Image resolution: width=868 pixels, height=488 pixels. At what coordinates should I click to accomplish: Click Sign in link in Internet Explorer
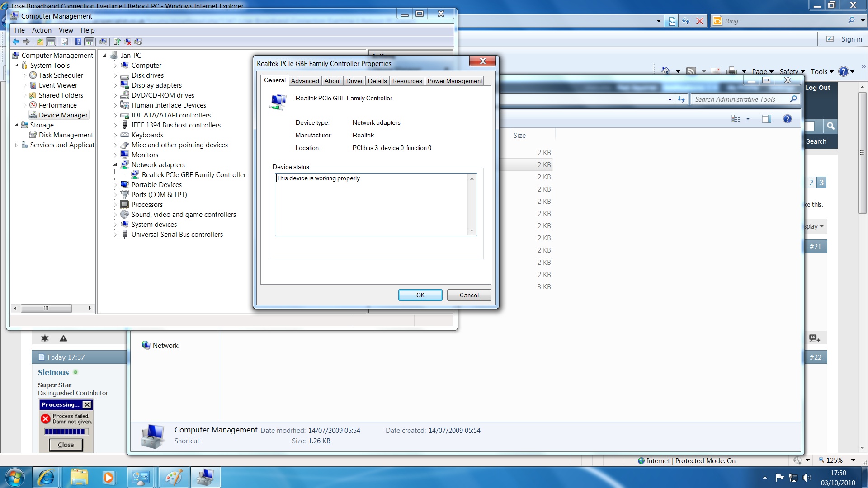851,39
